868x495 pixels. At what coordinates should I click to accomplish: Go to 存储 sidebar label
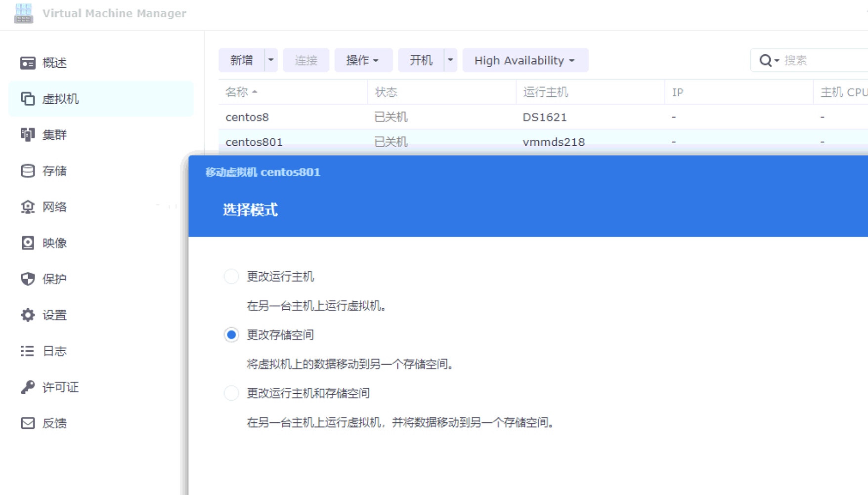point(54,170)
